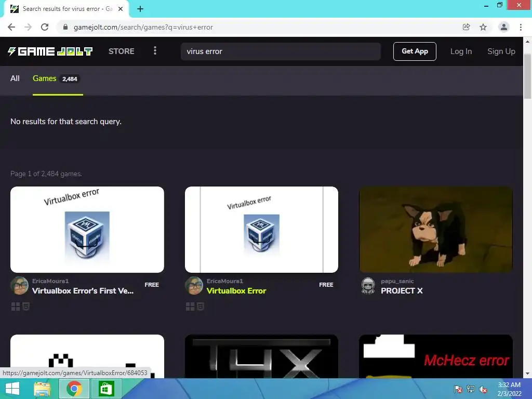Open the Virtualbox Error's First Ve... title link
This screenshot has height=399, width=532.
[83, 291]
